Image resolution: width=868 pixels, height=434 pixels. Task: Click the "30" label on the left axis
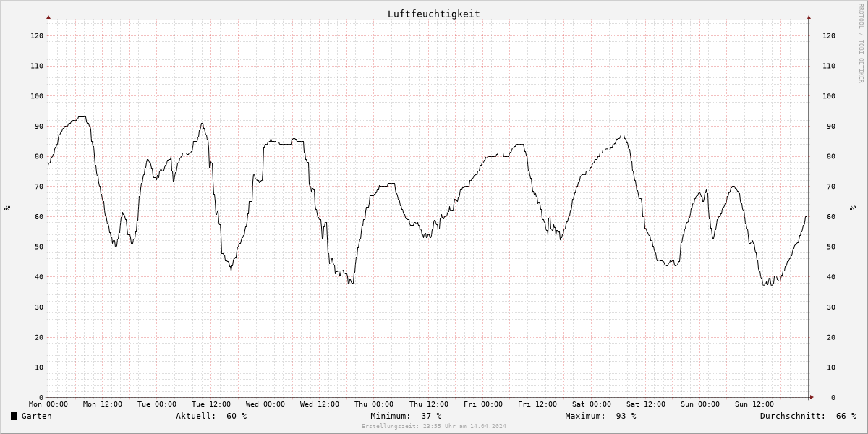pyautogui.click(x=40, y=307)
